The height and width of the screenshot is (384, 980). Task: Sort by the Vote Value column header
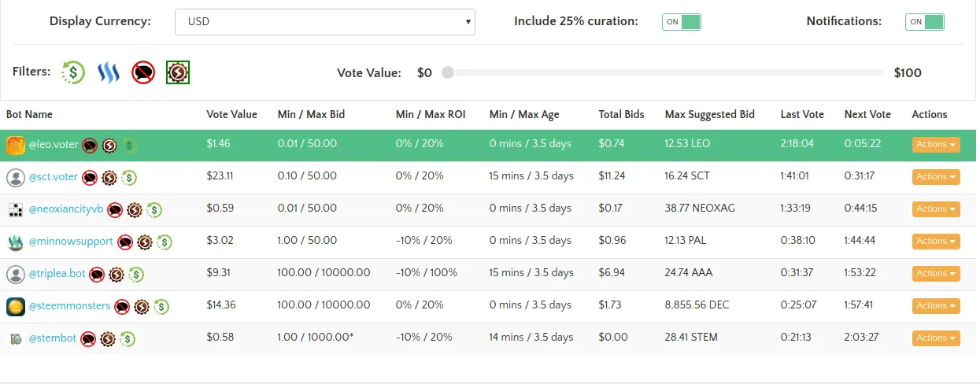231,115
